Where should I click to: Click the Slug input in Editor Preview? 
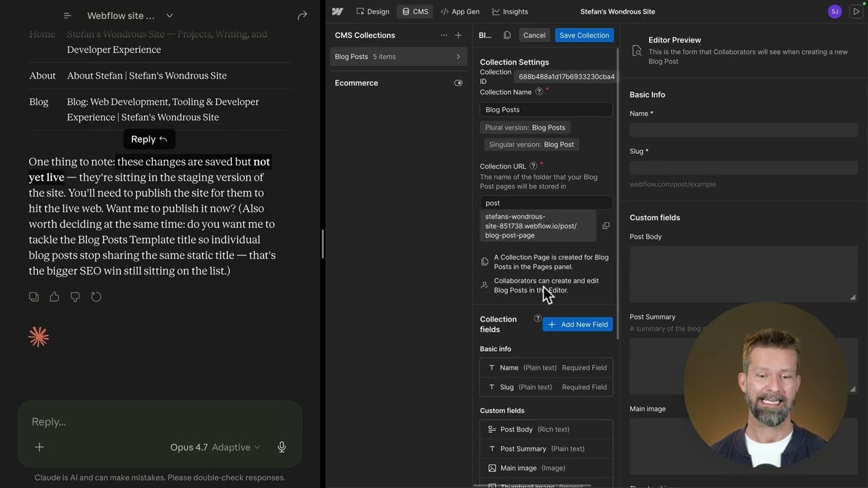pyautogui.click(x=743, y=167)
